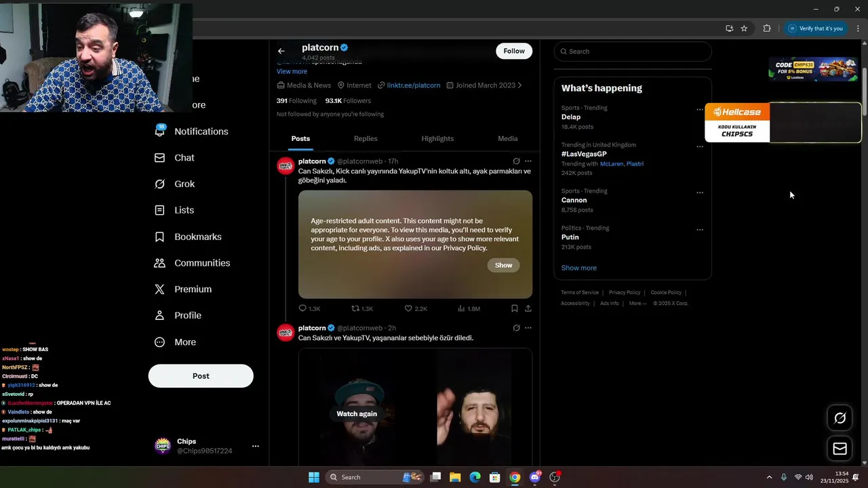This screenshot has width=868, height=488.
Task: Bookmark this page with the star
Action: (744, 28)
